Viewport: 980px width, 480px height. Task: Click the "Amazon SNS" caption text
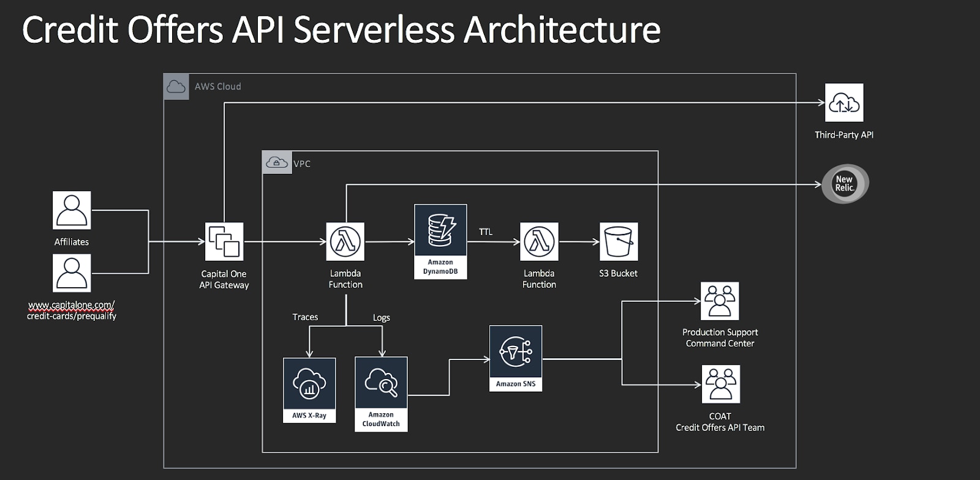coord(516,384)
